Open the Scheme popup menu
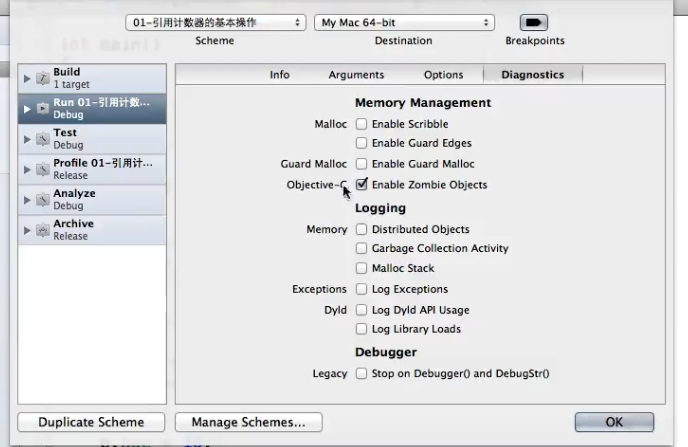 point(215,22)
